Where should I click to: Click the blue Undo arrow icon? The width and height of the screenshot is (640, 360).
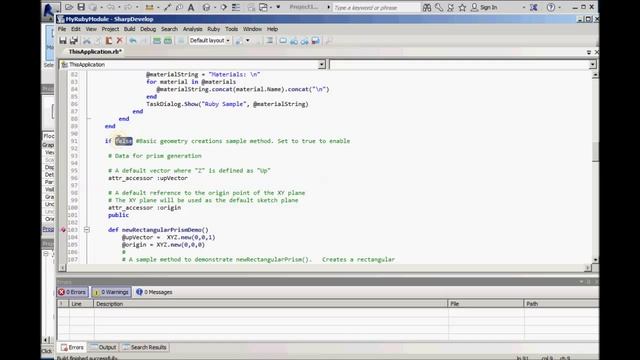(x=133, y=40)
